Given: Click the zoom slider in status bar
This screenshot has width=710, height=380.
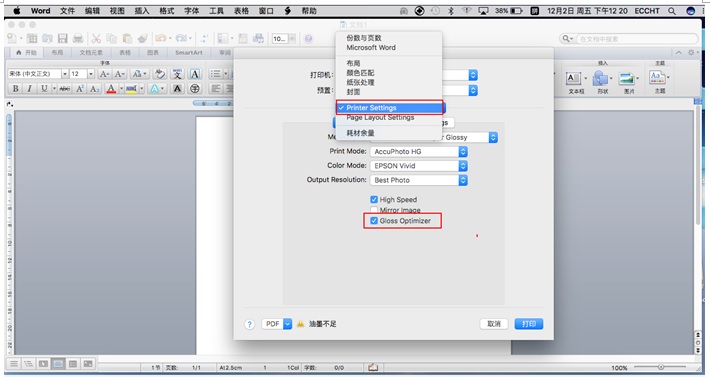Looking at the screenshot, I should click(661, 367).
